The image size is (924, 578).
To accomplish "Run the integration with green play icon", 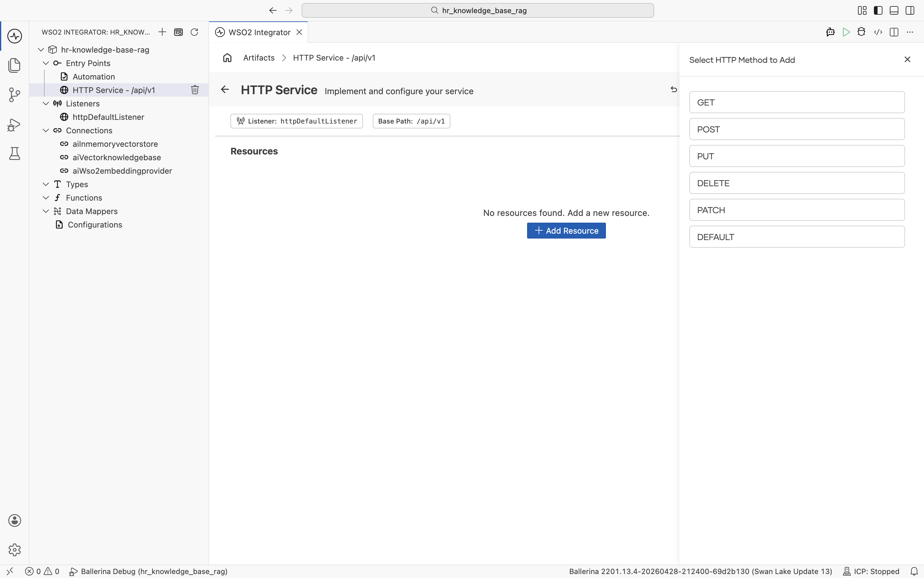I will (846, 32).
